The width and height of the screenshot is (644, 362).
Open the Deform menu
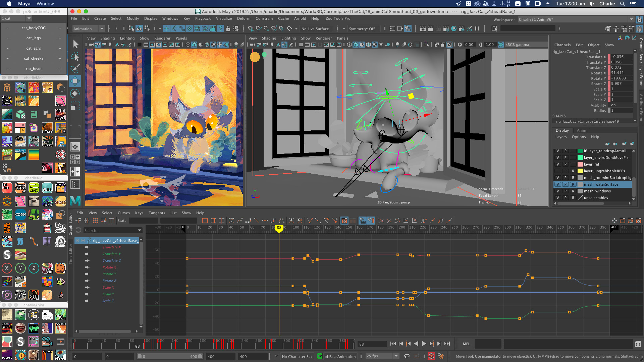coord(244,18)
